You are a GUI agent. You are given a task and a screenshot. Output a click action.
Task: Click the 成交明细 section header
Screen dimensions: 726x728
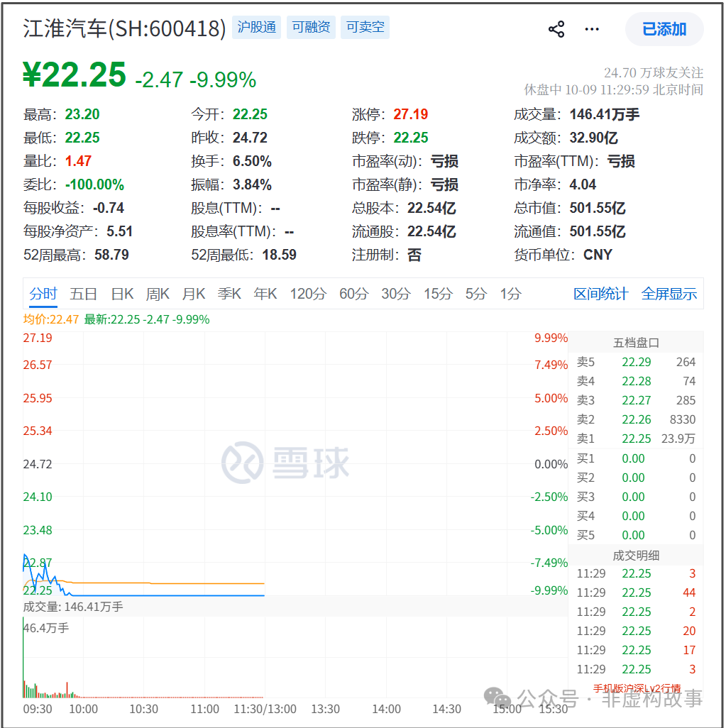636,556
